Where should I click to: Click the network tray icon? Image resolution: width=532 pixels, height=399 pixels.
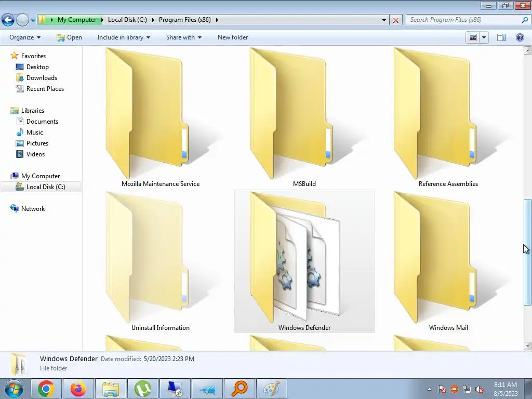pyautogui.click(x=467, y=389)
